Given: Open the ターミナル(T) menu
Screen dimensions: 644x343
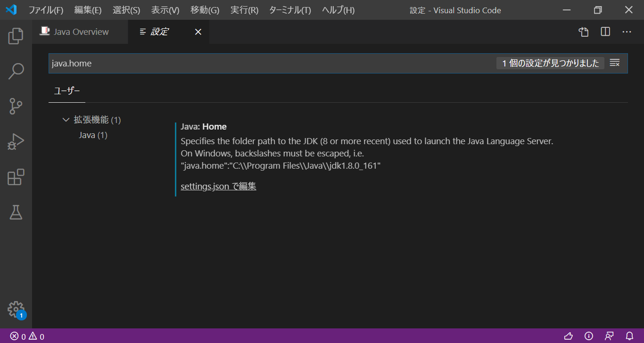Looking at the screenshot, I should pyautogui.click(x=290, y=10).
